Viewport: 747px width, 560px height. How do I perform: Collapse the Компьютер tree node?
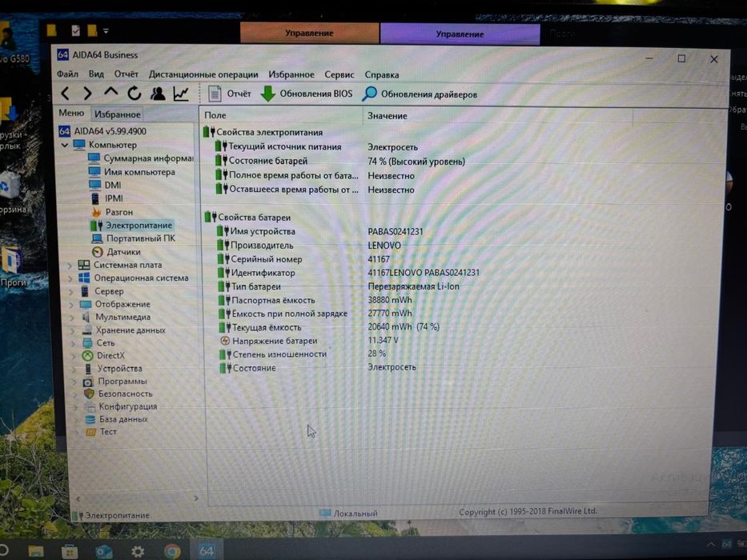pyautogui.click(x=65, y=145)
